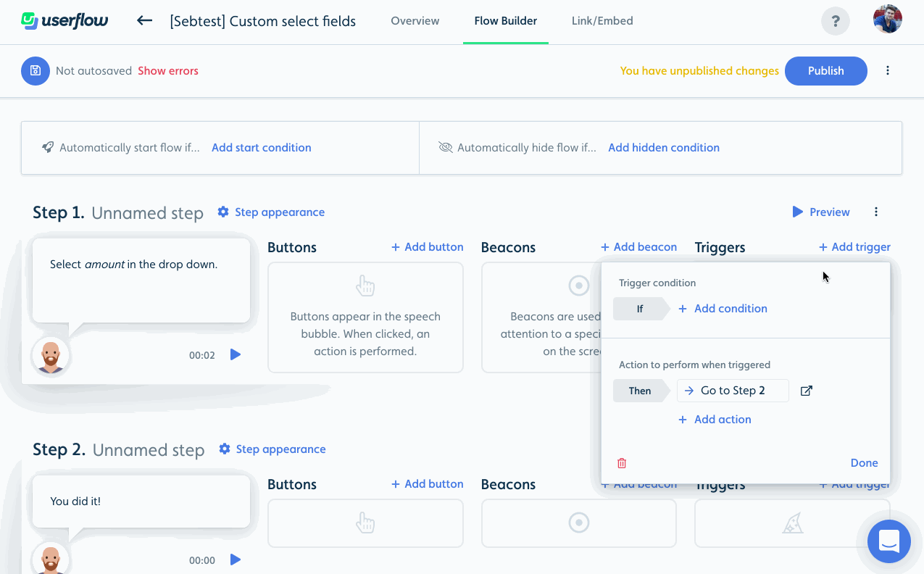This screenshot has width=924, height=574.
Task: Click the save disk icon
Action: coord(36,71)
